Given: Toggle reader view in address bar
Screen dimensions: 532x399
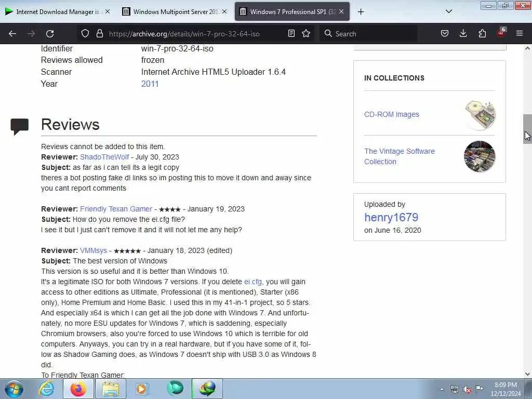Looking at the screenshot, I should tap(291, 33).
